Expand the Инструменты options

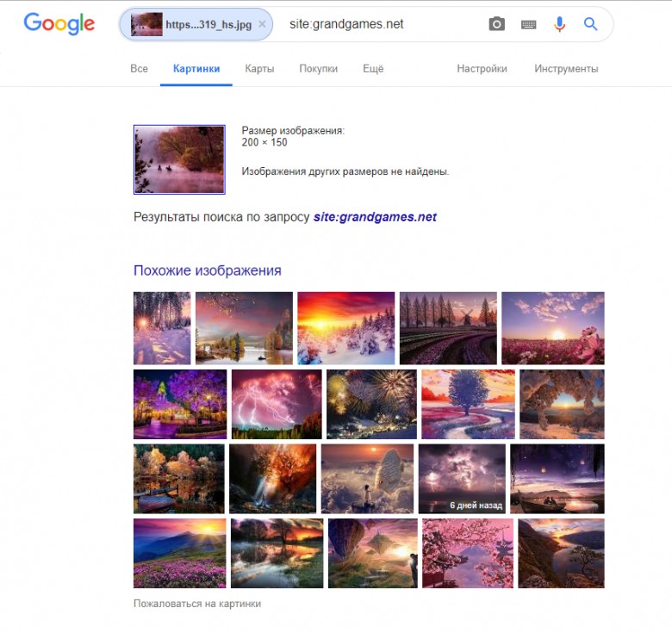point(566,69)
